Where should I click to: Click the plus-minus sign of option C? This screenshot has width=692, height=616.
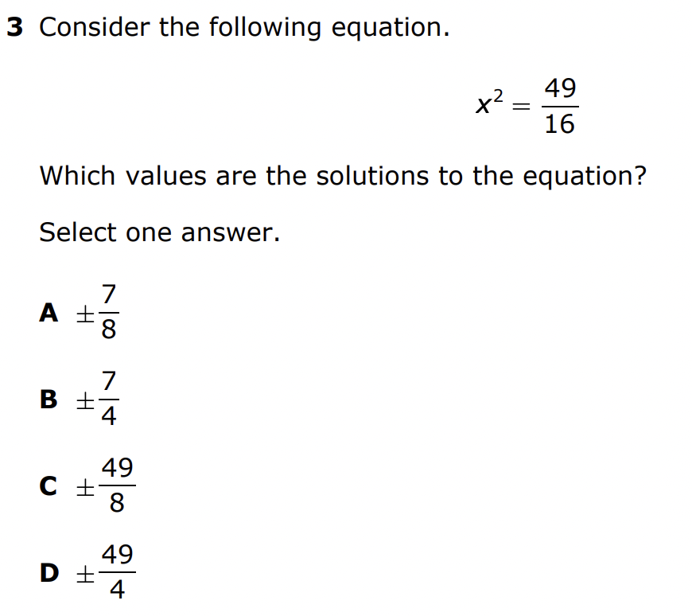pos(84,488)
